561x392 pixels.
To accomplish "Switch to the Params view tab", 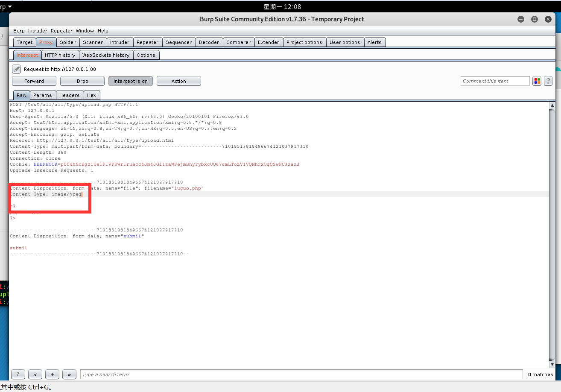I will (43, 95).
